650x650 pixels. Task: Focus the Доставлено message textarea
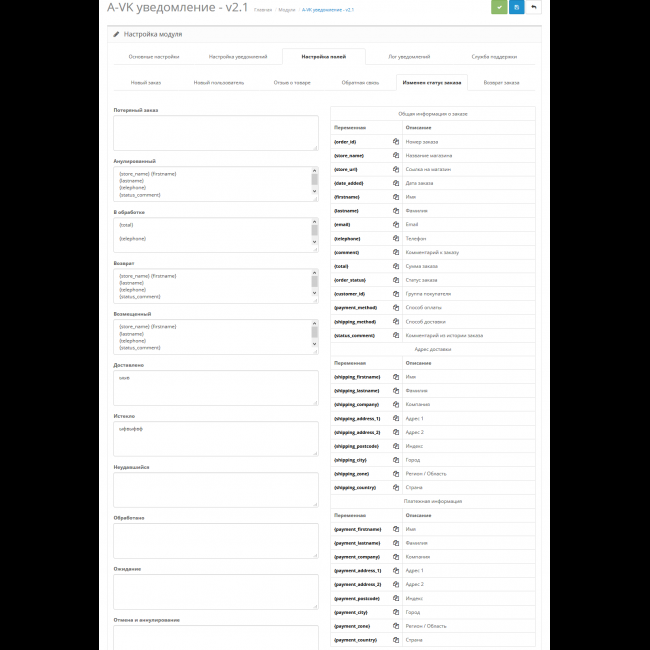click(x=215, y=388)
